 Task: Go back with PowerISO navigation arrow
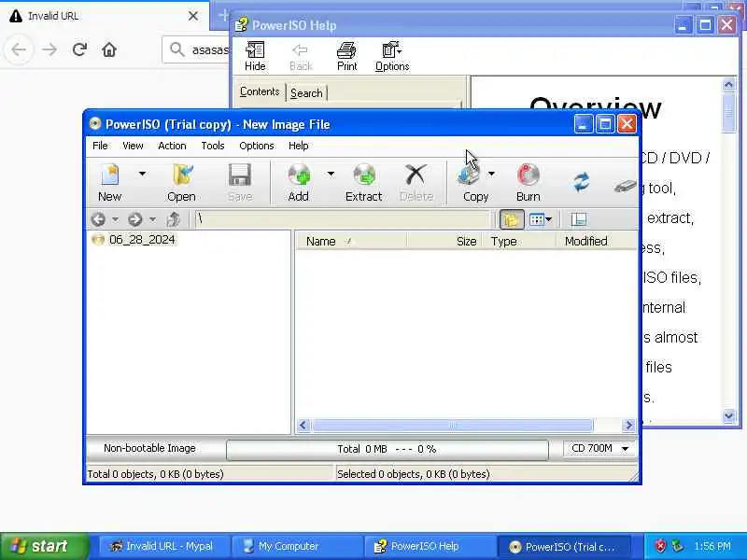click(x=98, y=219)
